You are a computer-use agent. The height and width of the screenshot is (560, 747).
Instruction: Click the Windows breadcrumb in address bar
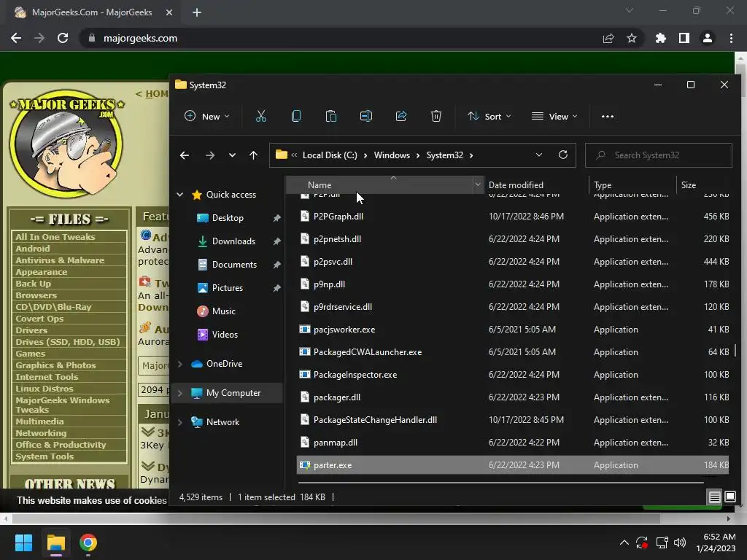coord(392,155)
